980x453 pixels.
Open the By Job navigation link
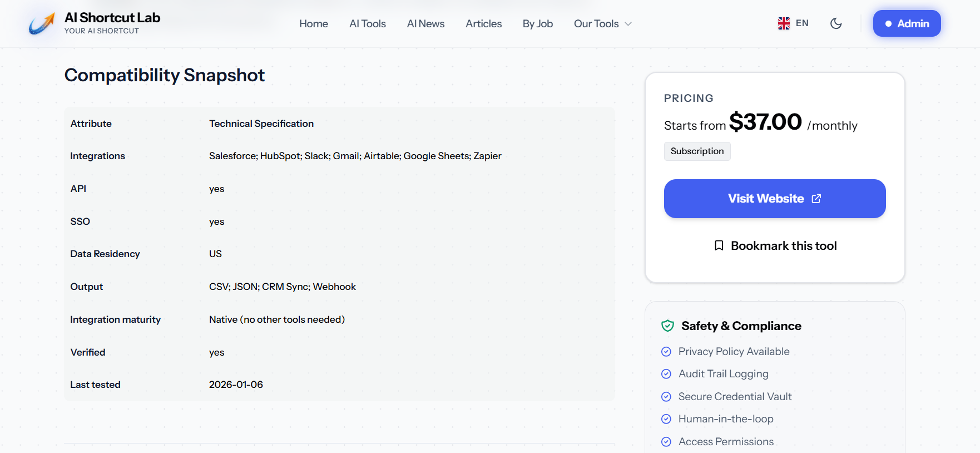pyautogui.click(x=537, y=24)
